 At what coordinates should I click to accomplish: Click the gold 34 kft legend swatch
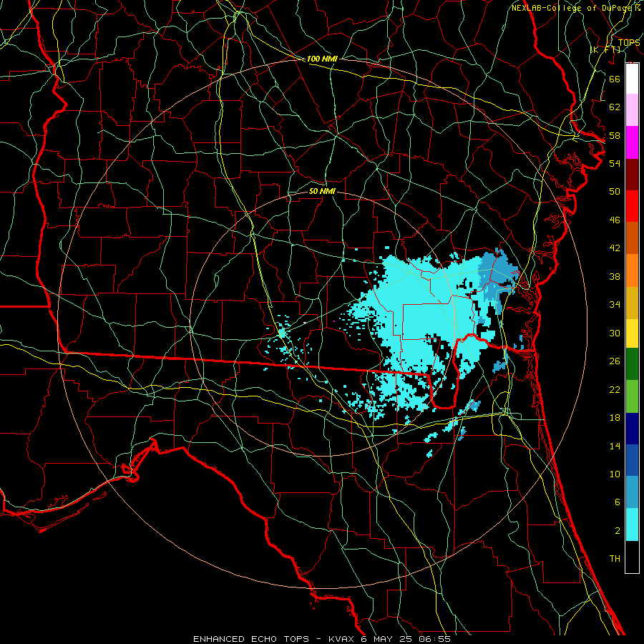(x=632, y=303)
